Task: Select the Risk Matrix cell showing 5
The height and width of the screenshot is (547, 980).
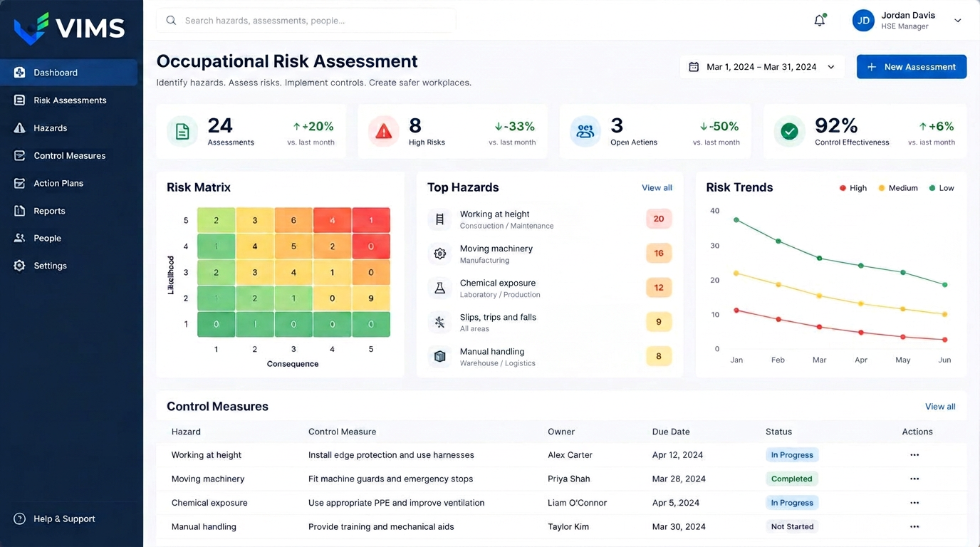Action: [293, 246]
